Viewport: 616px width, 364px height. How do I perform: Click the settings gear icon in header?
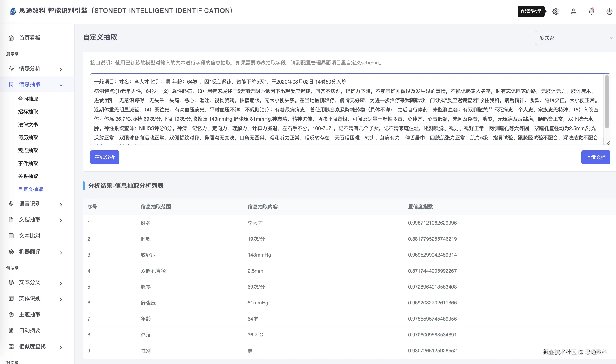click(x=556, y=11)
